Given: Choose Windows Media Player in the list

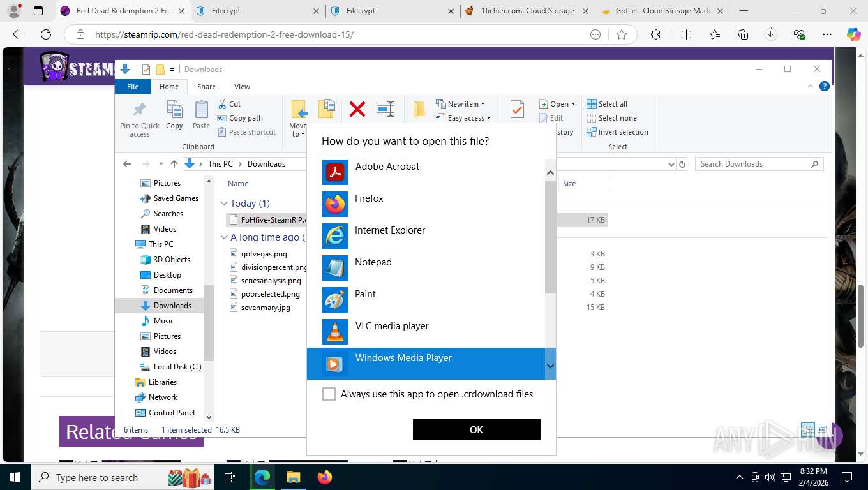Looking at the screenshot, I should 426,364.
